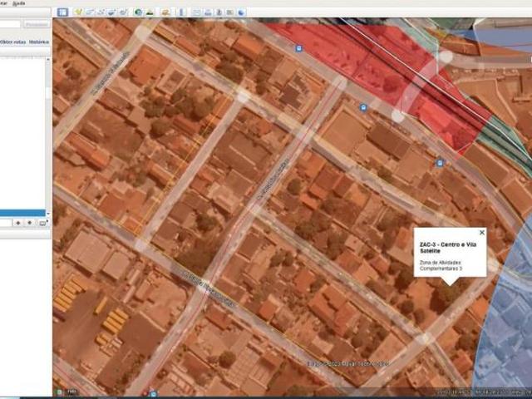The image size is (532, 399).
Task: Add a yellow pushpin placemark
Action: click(78, 12)
